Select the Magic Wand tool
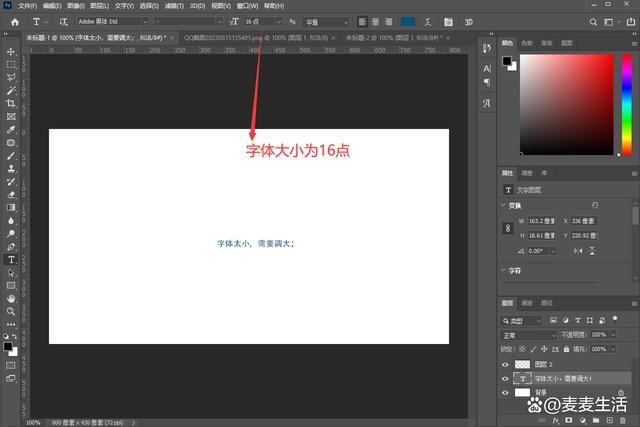The image size is (640, 427). tap(11, 91)
